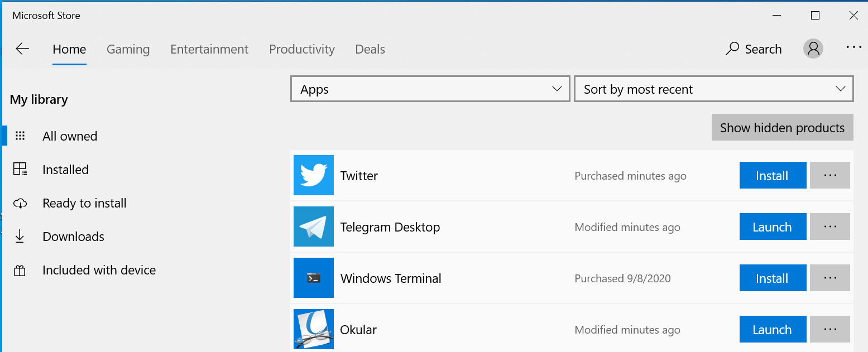Open Sort by most recent dropdown
The width and height of the screenshot is (868, 352).
(x=713, y=89)
